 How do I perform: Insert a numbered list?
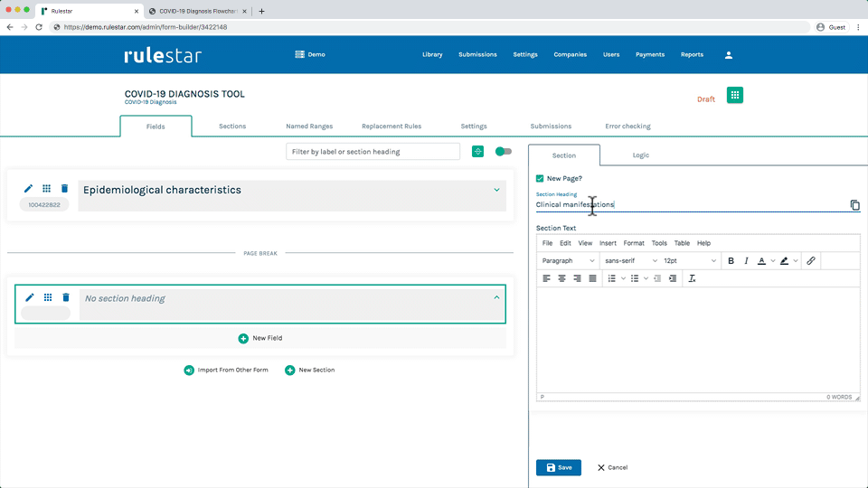click(612, 278)
